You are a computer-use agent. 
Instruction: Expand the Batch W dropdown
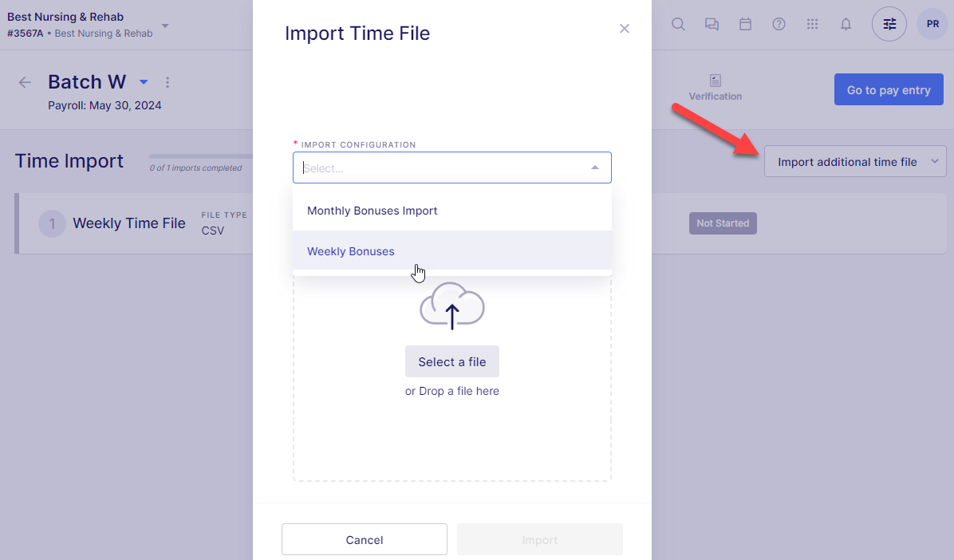click(144, 82)
